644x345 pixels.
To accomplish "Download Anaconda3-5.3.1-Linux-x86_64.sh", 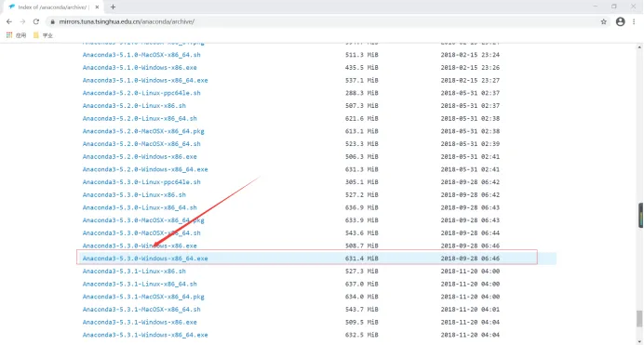I will point(140,284).
